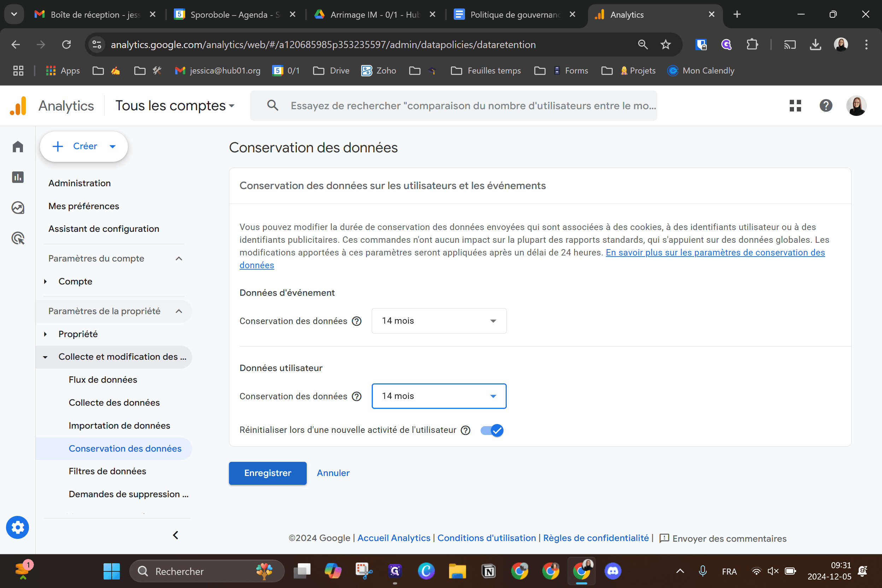882x588 pixels.
Task: Click the Analytics logo
Action: coord(18,106)
